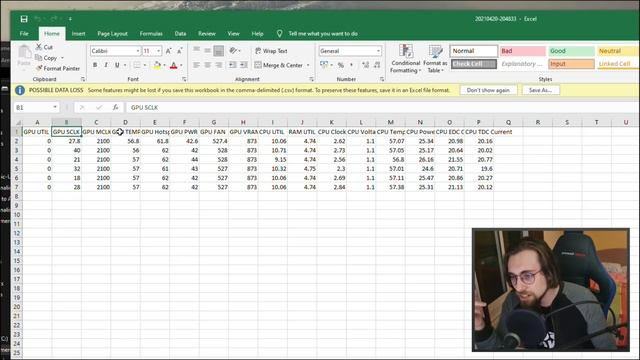Viewport: 640px width, 360px height.
Task: Open the Data tab
Action: click(180, 33)
